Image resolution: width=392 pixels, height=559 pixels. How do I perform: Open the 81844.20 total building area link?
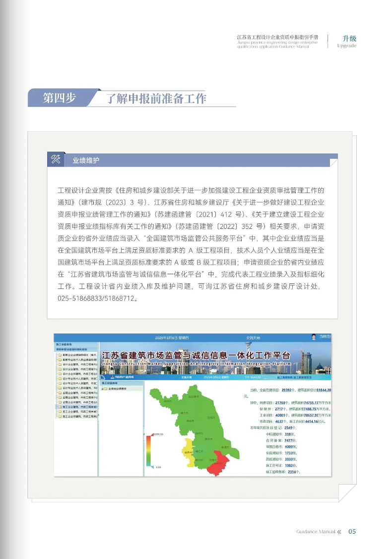[324, 390]
